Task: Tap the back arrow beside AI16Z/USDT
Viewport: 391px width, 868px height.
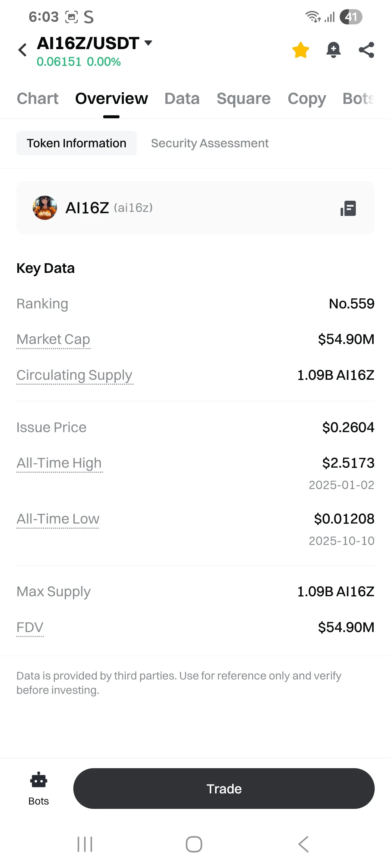Action: pyautogui.click(x=23, y=50)
